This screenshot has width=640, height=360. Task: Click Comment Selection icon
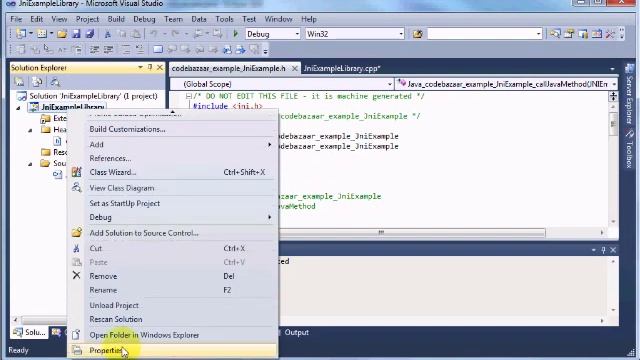click(x=126, y=50)
